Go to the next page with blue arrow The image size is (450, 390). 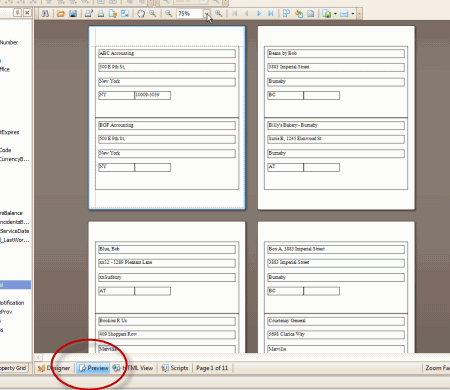[x=259, y=14]
